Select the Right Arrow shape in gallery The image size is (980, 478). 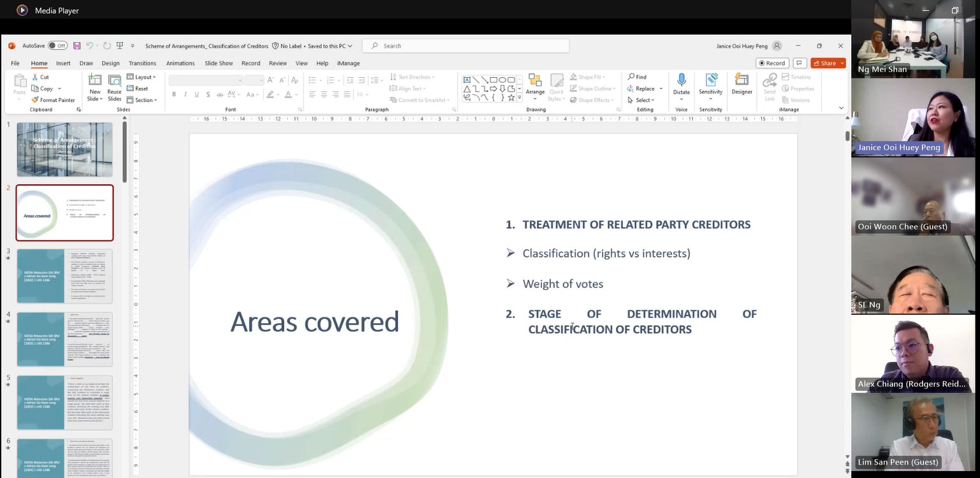pos(494,89)
